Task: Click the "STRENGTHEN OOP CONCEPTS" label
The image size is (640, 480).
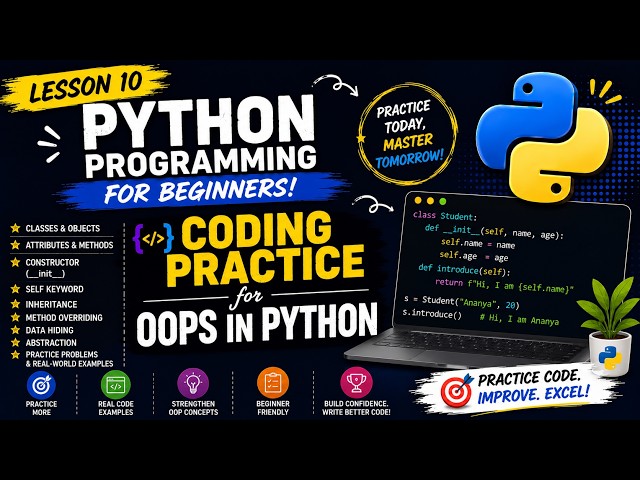Action: tap(193, 408)
